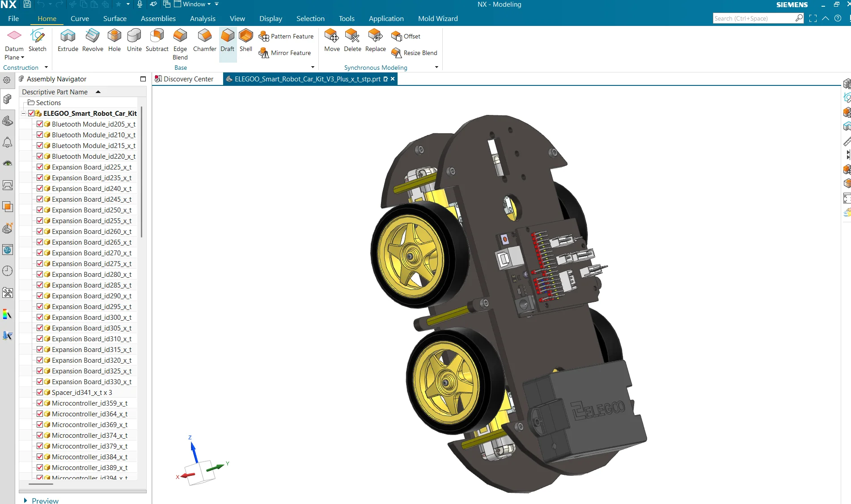Expand the Preview panel
851x504 pixels.
click(25, 500)
